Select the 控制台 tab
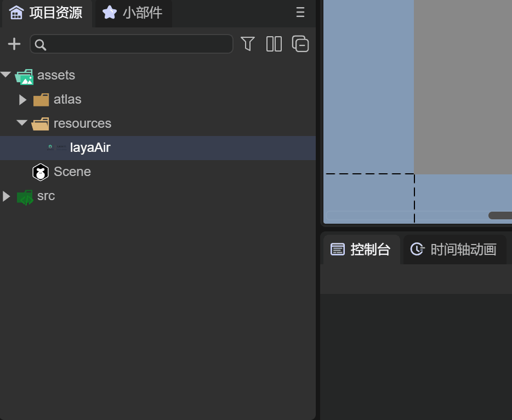 [361, 249]
